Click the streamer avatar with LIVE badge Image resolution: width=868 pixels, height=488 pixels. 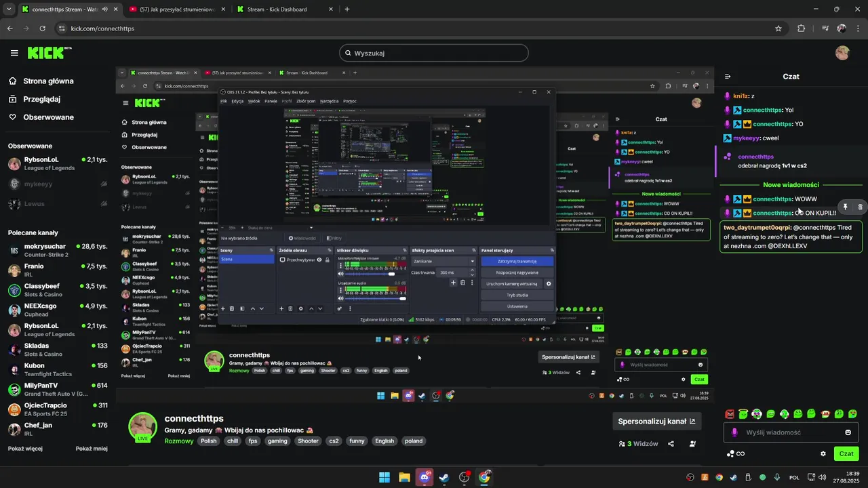click(x=143, y=427)
